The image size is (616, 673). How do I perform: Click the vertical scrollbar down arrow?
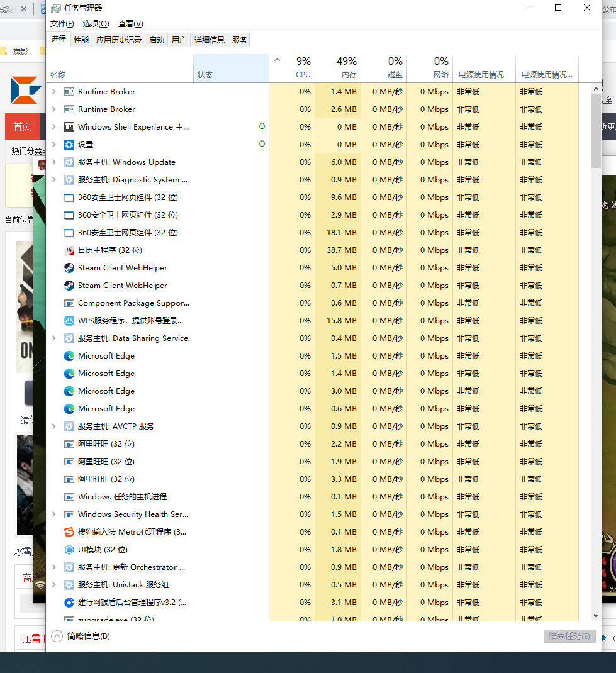[596, 616]
